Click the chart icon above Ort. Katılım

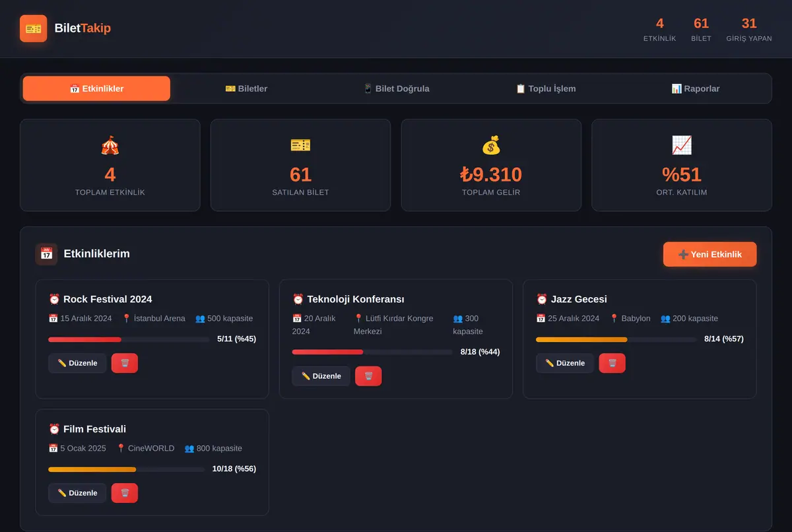point(682,145)
